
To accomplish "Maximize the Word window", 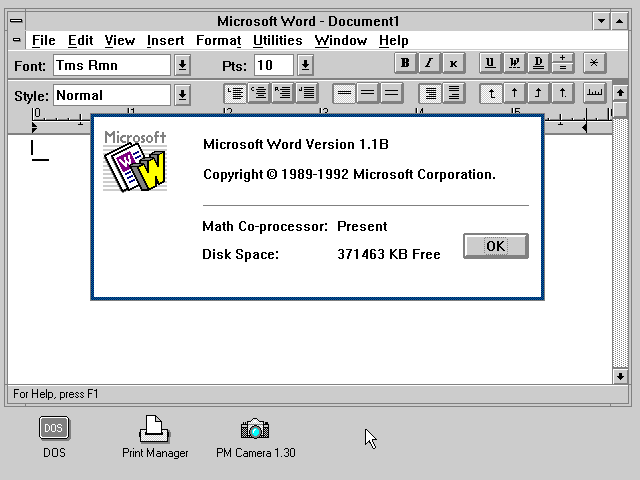I will [620, 21].
